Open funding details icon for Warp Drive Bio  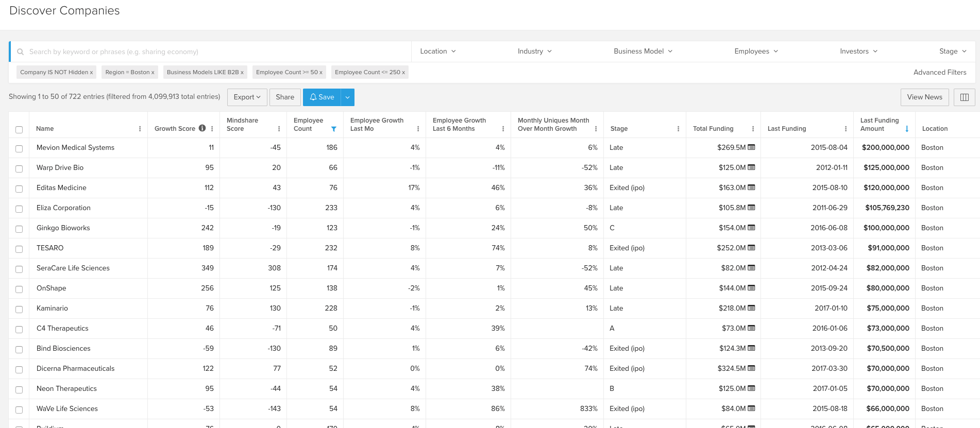click(751, 167)
